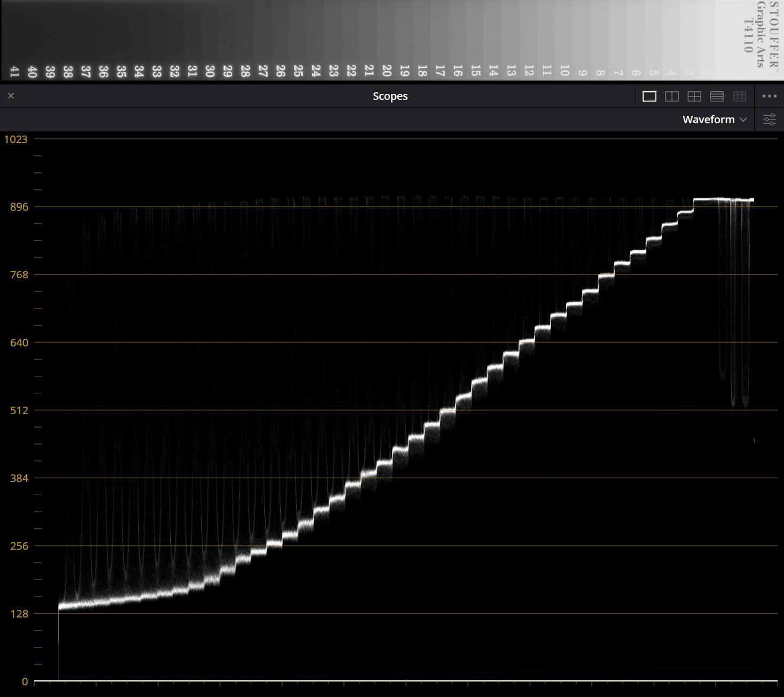Click the 128 graticule scale label
The image size is (784, 697).
pyautogui.click(x=19, y=614)
